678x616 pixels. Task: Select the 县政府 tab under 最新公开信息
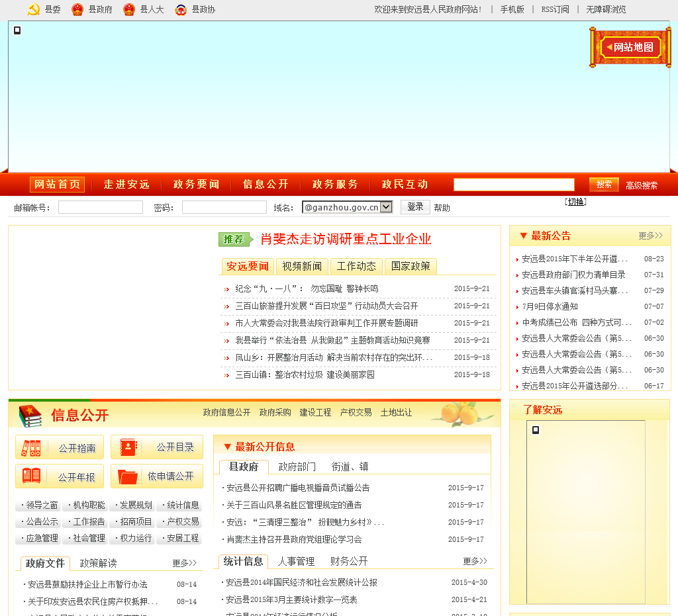(x=244, y=466)
